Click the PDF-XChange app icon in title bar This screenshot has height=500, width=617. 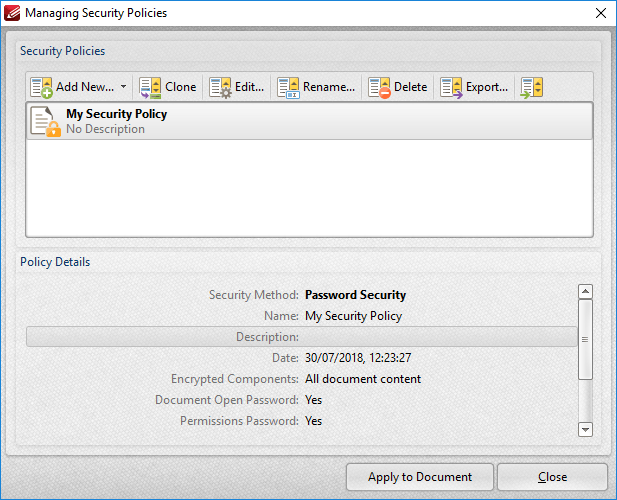coord(12,13)
